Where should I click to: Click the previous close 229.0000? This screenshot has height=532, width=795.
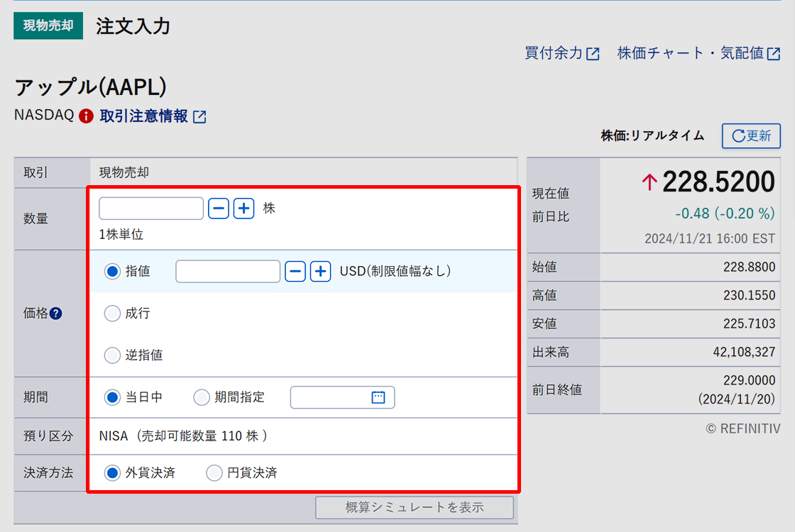pos(749,380)
